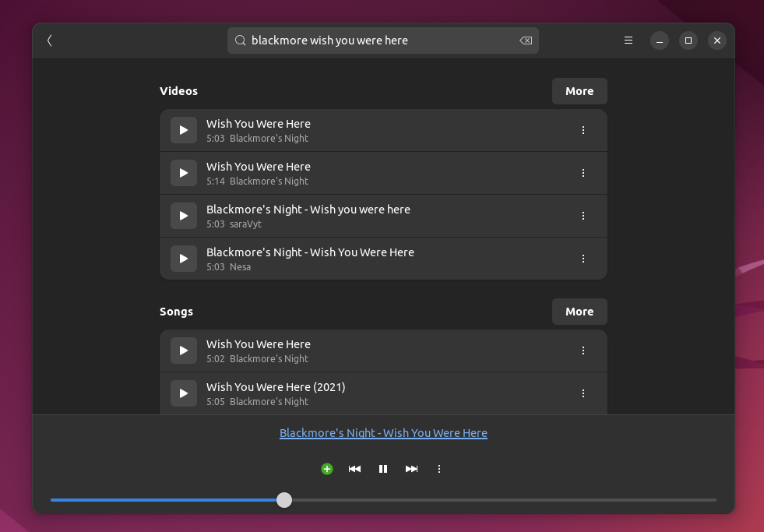This screenshot has width=764, height=532.
Task: Play Wish You Were Here (2021) song
Action: (184, 393)
